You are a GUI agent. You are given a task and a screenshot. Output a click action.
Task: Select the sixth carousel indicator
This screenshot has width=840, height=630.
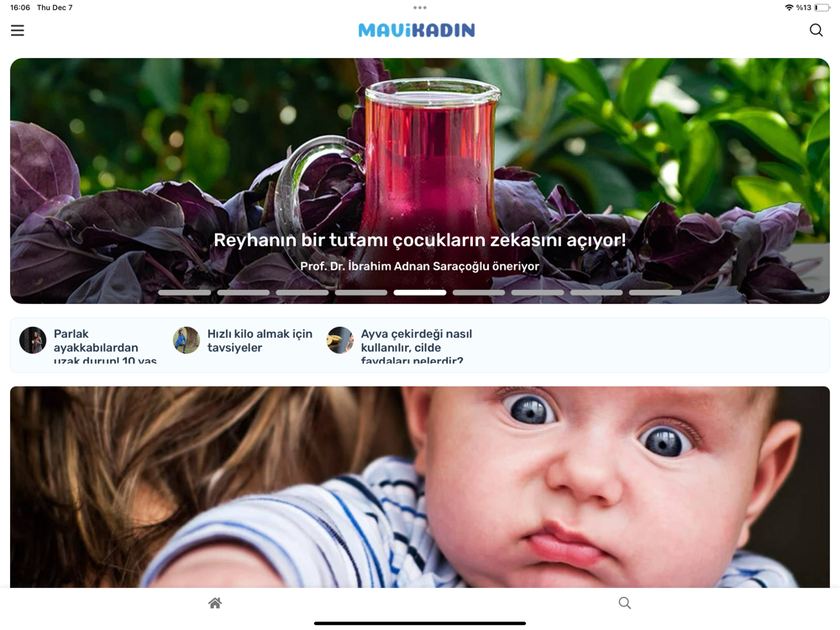tap(479, 292)
